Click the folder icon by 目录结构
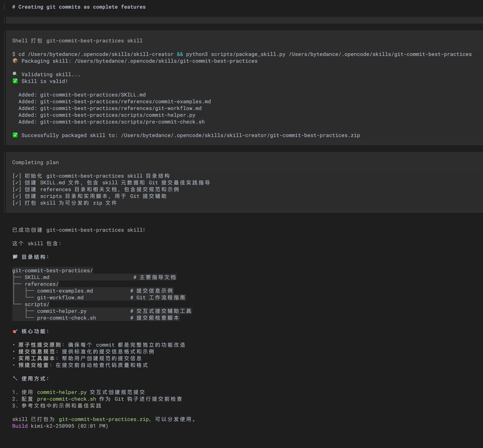The image size is (483, 448). point(15,257)
